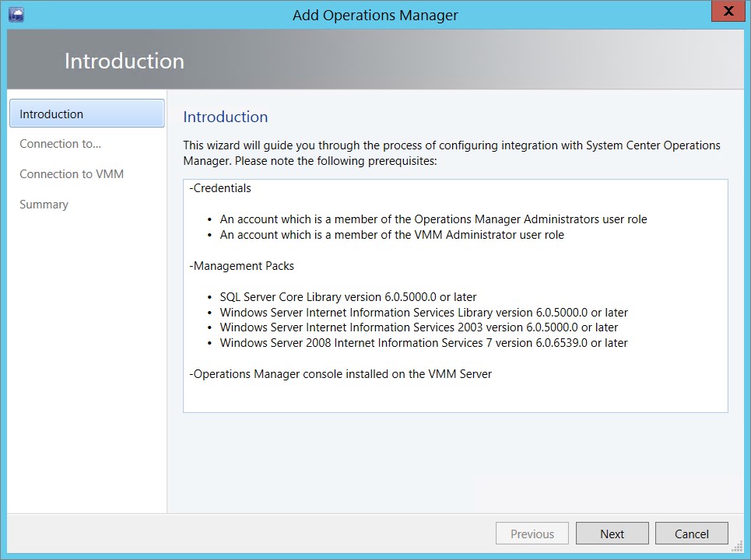The width and height of the screenshot is (751, 560).
Task: Click the Operations Manager console installed line
Action: (x=341, y=374)
